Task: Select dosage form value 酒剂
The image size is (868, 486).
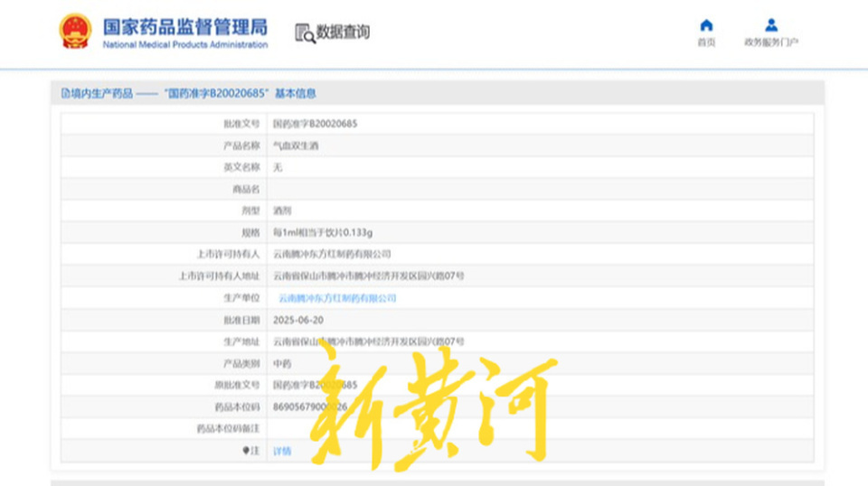Action: (282, 210)
